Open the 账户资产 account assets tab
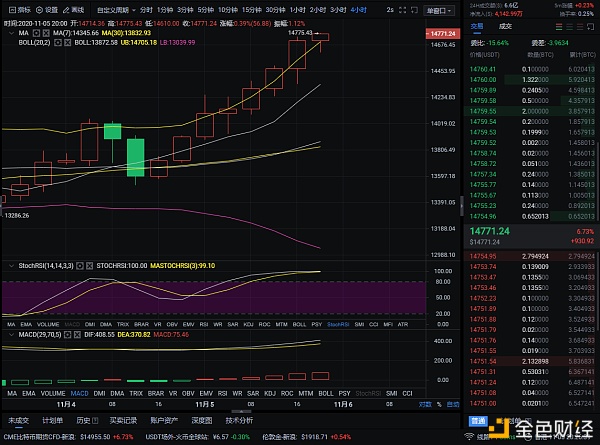Image resolution: width=600 pixels, height=445 pixels. (x=164, y=421)
